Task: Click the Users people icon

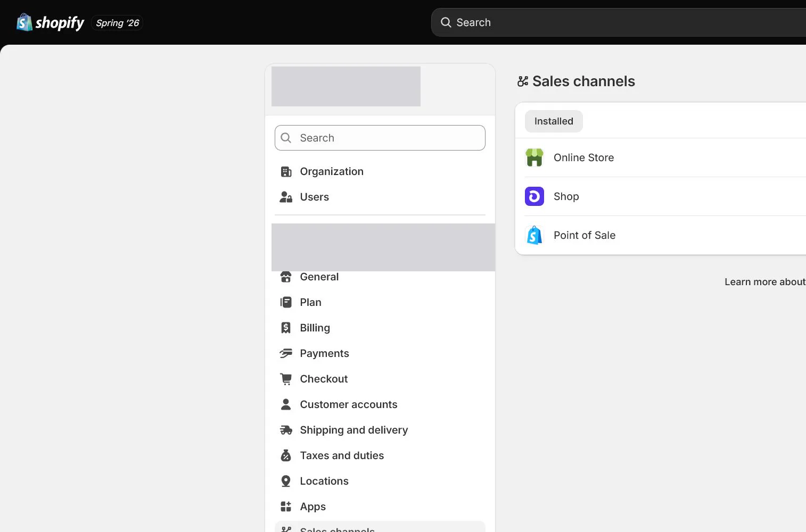Action: tap(286, 197)
